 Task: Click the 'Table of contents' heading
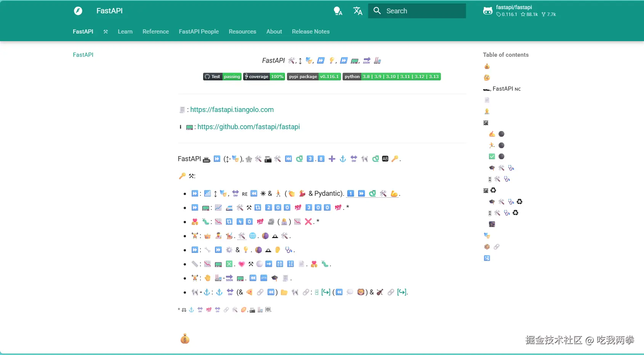506,55
